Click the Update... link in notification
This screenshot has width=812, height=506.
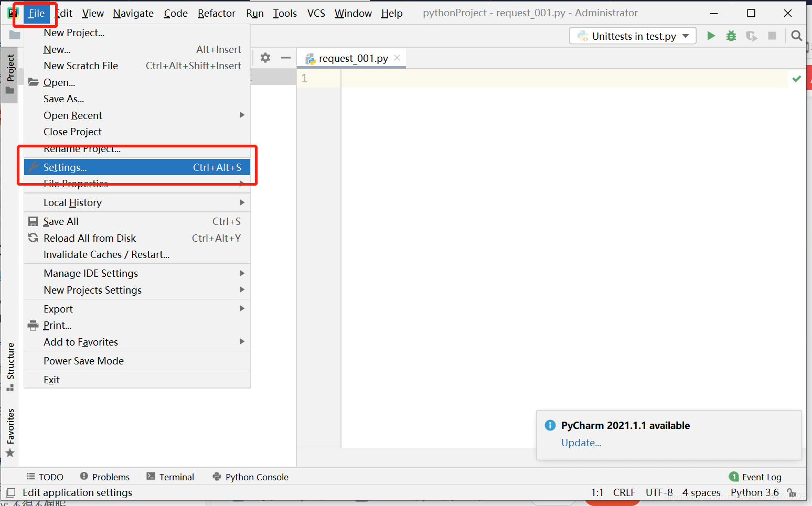pyautogui.click(x=581, y=443)
